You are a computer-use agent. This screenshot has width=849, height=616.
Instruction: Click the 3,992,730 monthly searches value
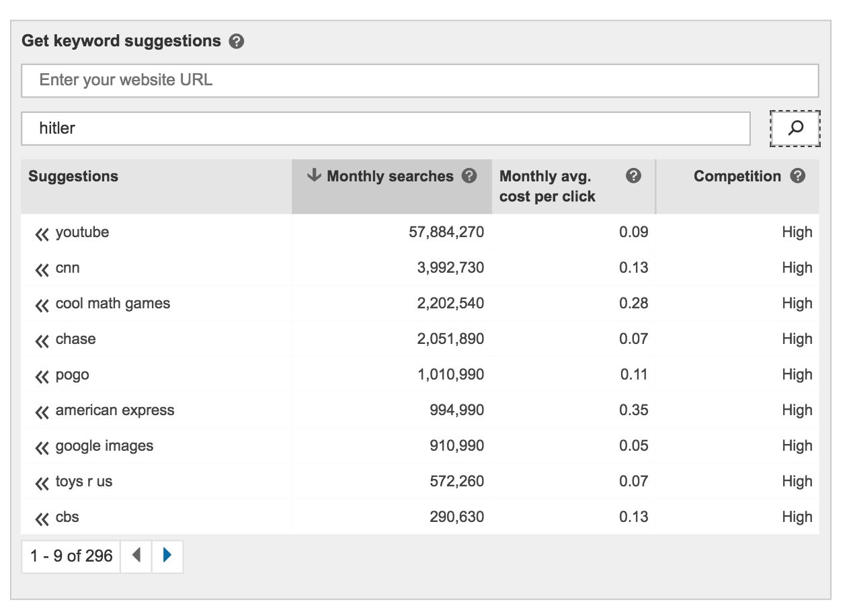click(450, 268)
